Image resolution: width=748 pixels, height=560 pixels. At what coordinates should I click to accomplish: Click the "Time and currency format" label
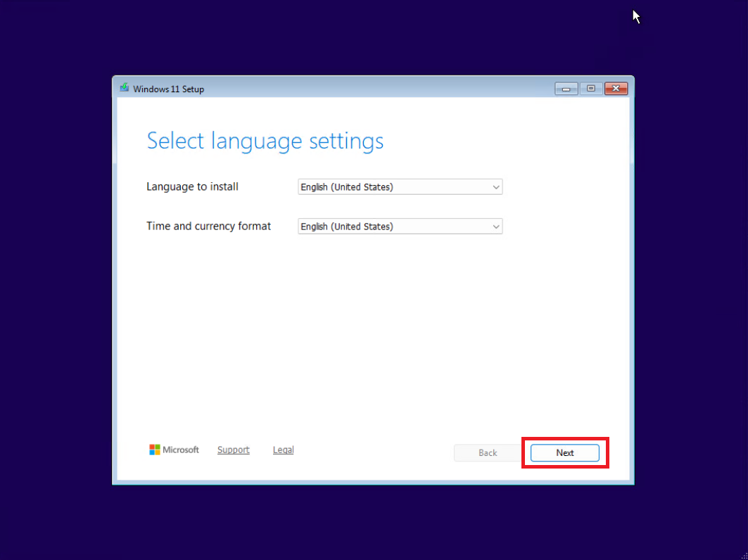208,227
